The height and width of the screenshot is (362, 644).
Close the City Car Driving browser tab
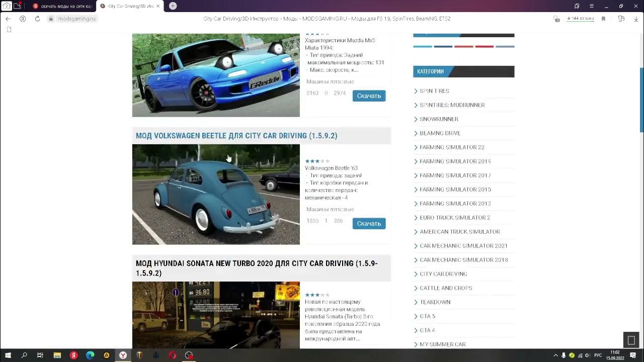click(x=157, y=6)
